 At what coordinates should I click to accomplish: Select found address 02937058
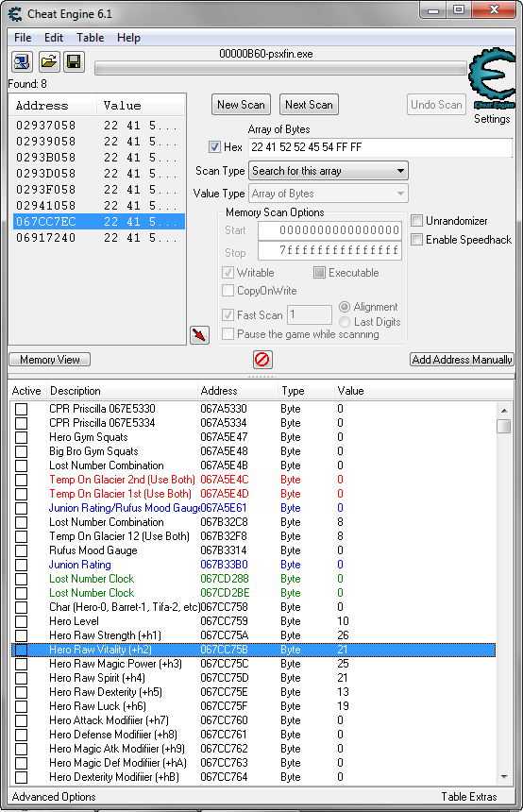(x=98, y=126)
